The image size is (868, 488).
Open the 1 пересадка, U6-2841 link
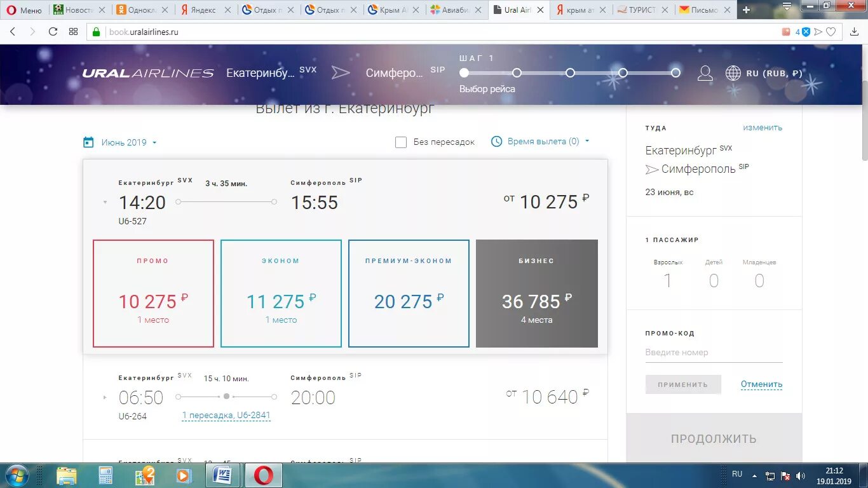pyautogui.click(x=226, y=416)
